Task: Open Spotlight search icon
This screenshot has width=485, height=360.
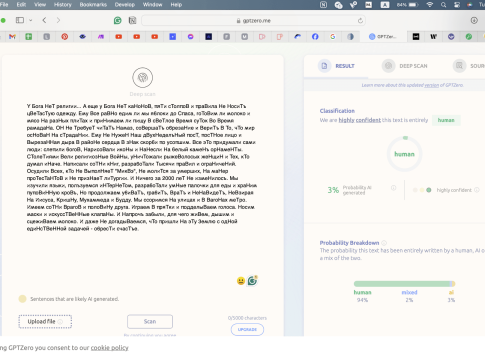Action: pos(443,5)
